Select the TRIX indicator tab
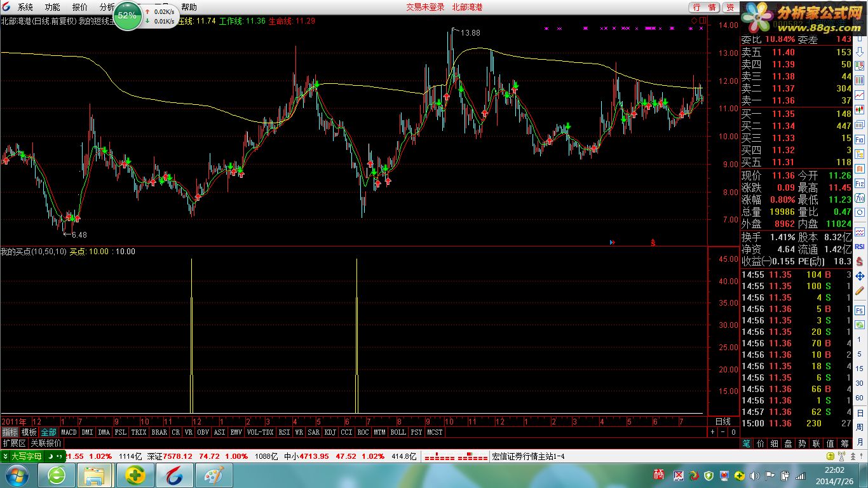868x488 pixels. (x=139, y=432)
